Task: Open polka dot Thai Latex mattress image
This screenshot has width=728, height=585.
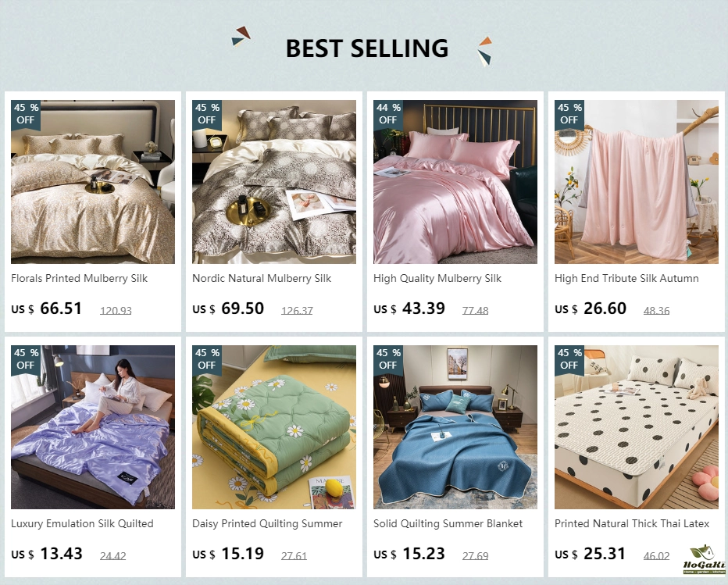Action: point(636,427)
